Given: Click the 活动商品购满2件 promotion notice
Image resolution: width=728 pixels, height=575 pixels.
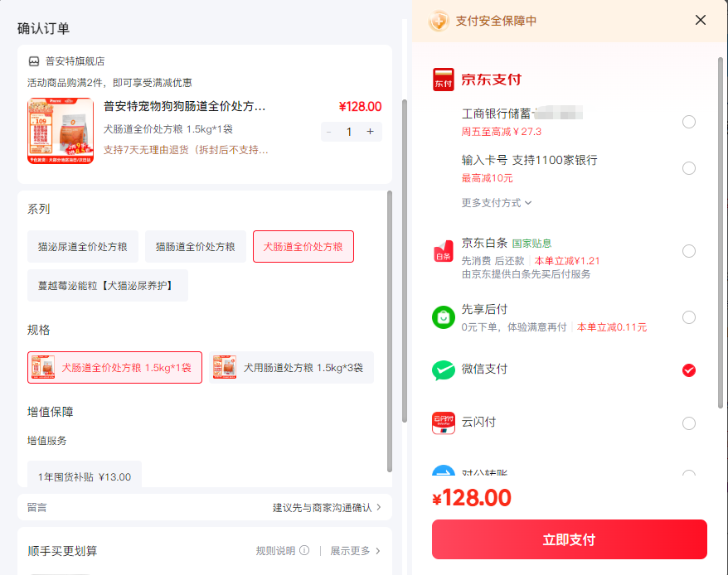Looking at the screenshot, I should click(x=109, y=83).
